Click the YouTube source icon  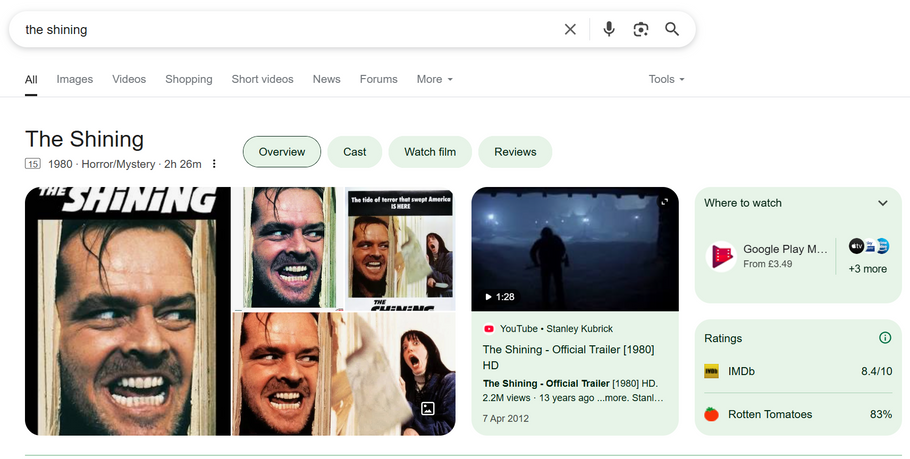tap(489, 328)
